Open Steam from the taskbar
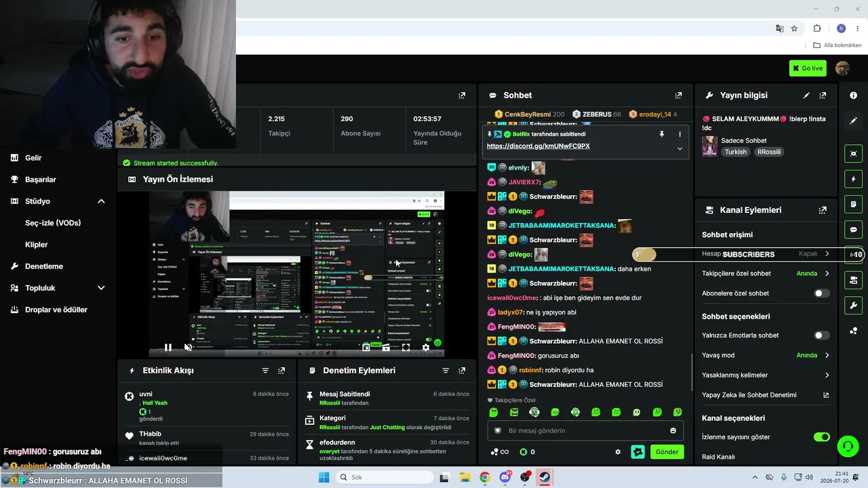Screen dimensions: 868x488 click(545, 478)
